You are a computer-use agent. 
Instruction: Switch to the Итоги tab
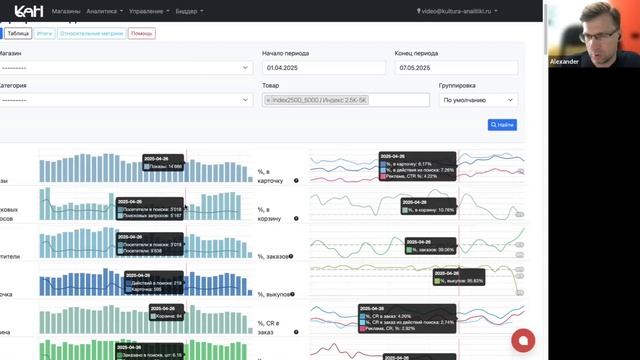point(44,33)
